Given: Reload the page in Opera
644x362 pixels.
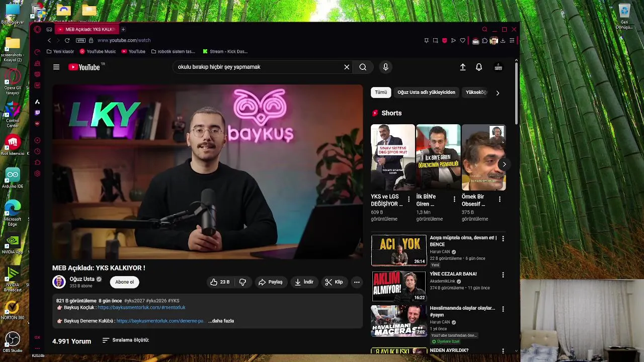Looking at the screenshot, I should pos(67,40).
